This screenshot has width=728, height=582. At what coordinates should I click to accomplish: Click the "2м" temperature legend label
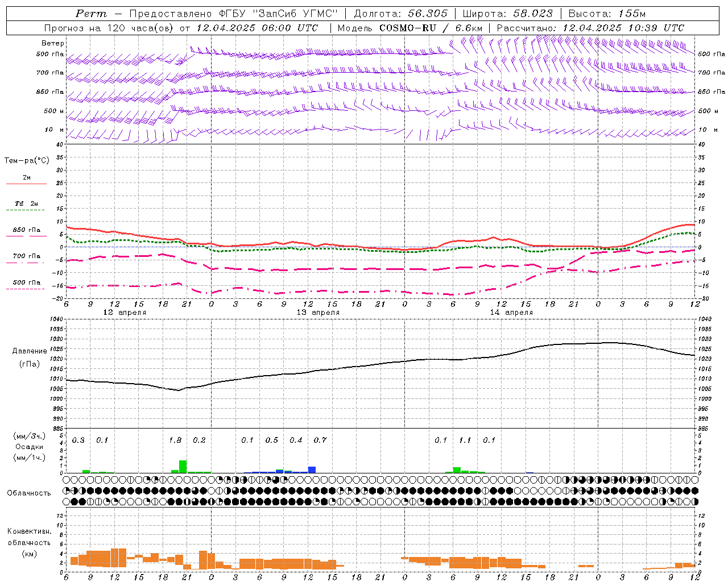click(x=27, y=178)
